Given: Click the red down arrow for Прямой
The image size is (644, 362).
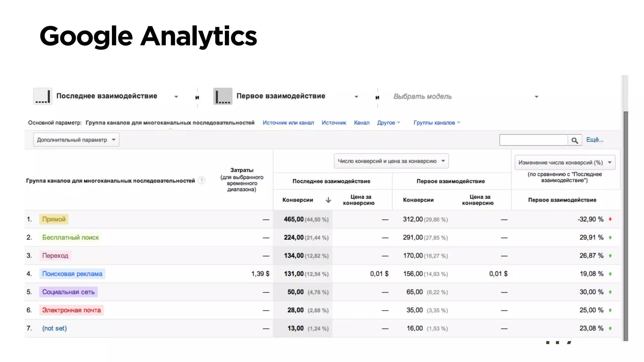Looking at the screenshot, I should (610, 219).
